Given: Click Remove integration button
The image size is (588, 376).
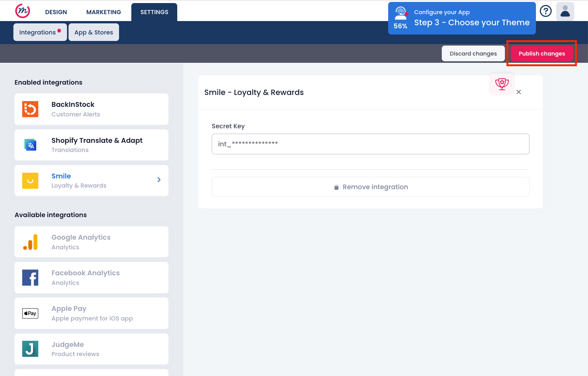Looking at the screenshot, I should click(x=371, y=187).
